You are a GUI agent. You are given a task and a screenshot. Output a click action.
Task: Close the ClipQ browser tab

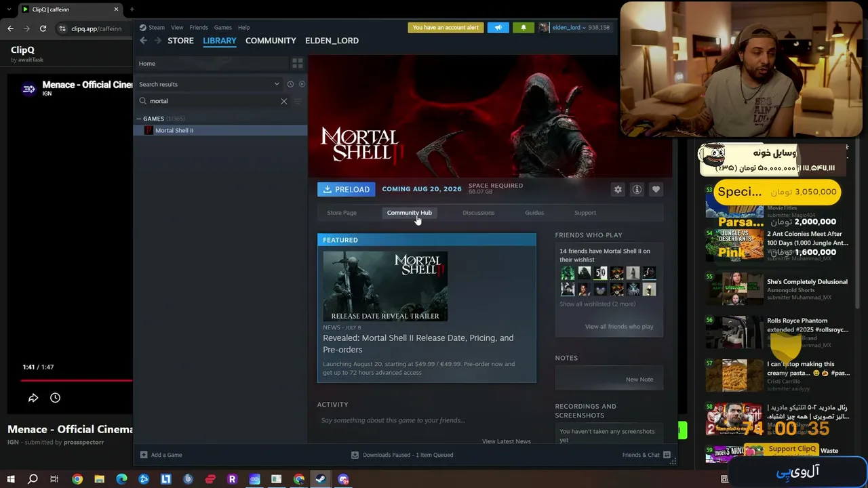pyautogui.click(x=116, y=9)
